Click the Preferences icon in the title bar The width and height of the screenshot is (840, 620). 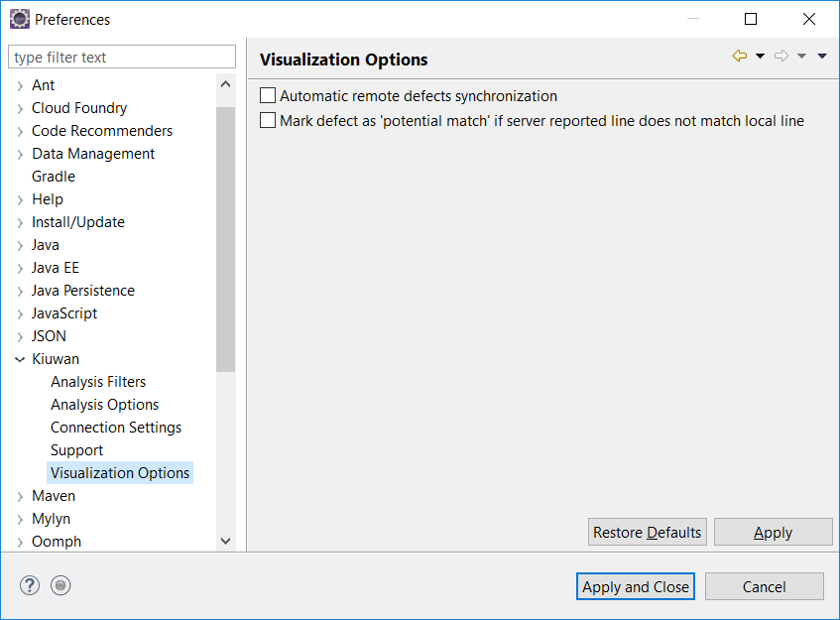pos(20,19)
